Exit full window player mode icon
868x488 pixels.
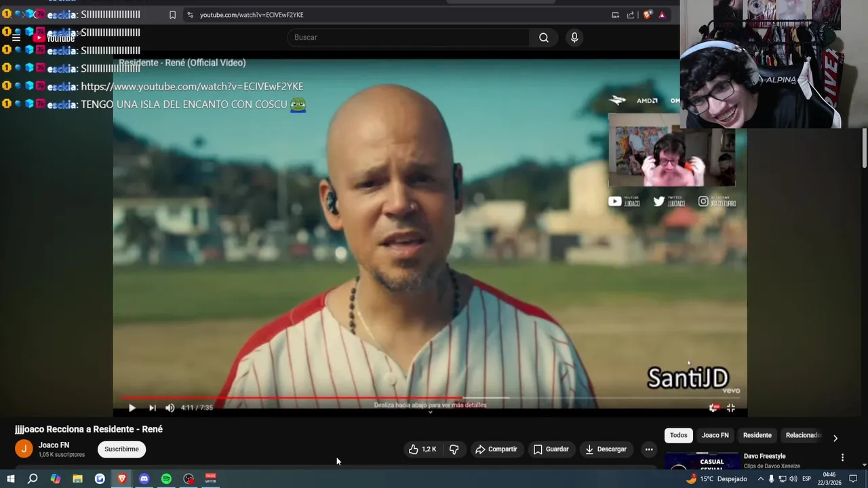[731, 407]
